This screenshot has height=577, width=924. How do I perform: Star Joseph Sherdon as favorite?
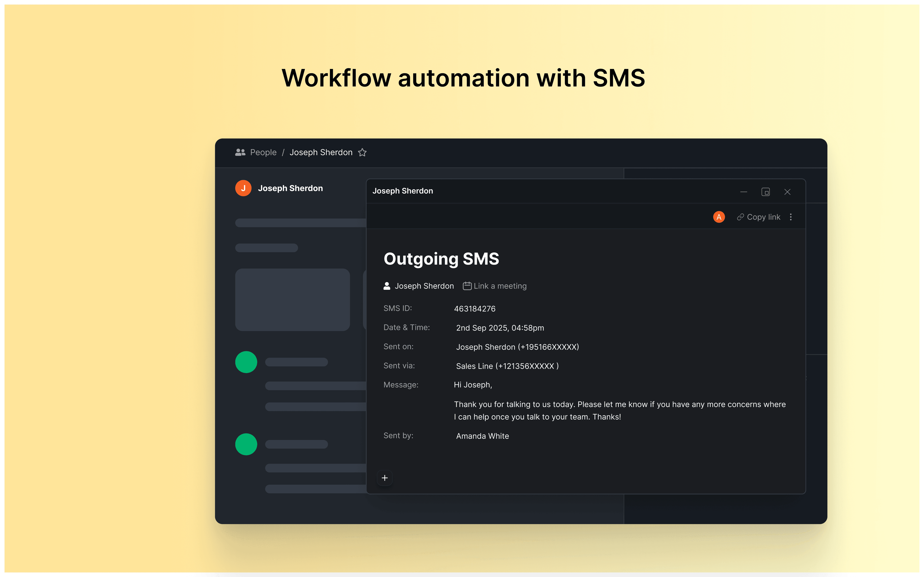tap(362, 152)
